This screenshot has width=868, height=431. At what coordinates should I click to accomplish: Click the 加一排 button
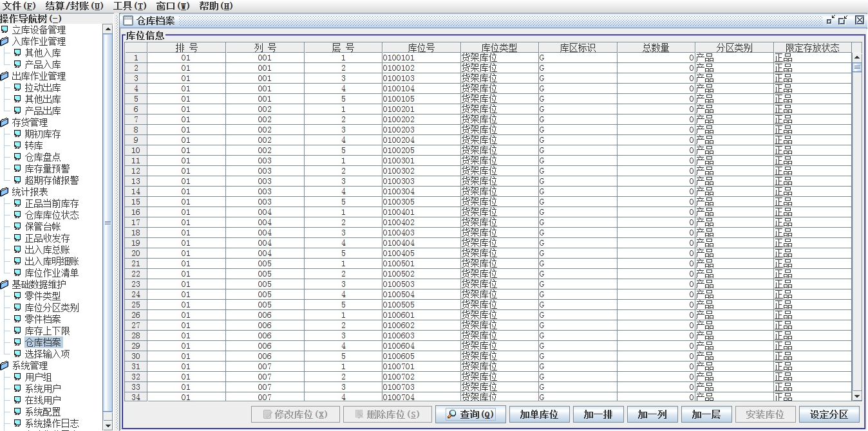598,414
